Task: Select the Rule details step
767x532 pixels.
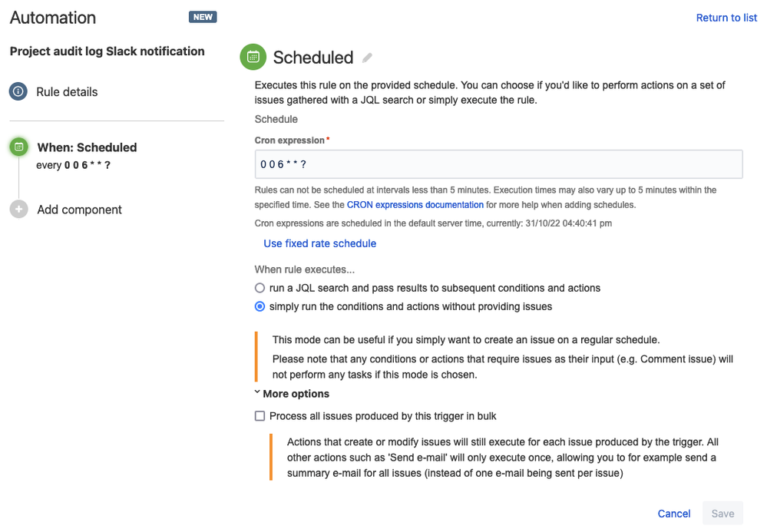Action: (x=67, y=91)
